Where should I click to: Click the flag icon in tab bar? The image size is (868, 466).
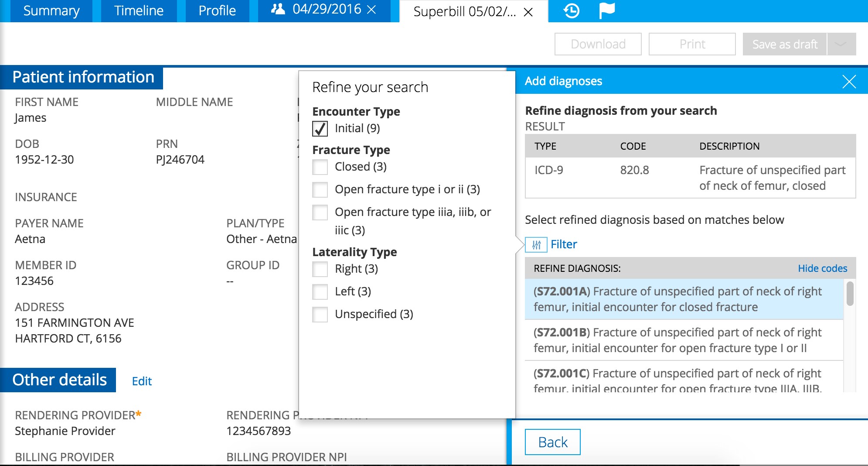606,10
